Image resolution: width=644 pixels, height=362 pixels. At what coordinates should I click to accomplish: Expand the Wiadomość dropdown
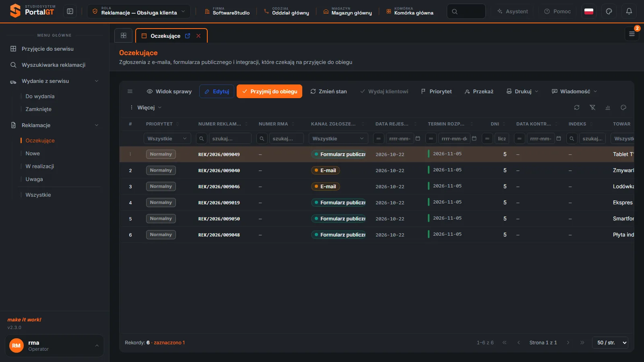pos(574,91)
